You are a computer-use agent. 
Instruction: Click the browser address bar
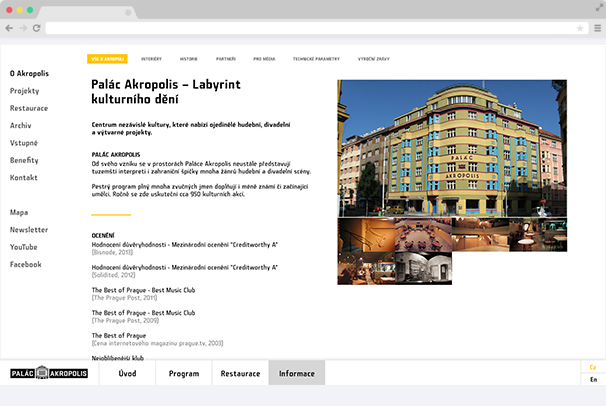(300, 28)
